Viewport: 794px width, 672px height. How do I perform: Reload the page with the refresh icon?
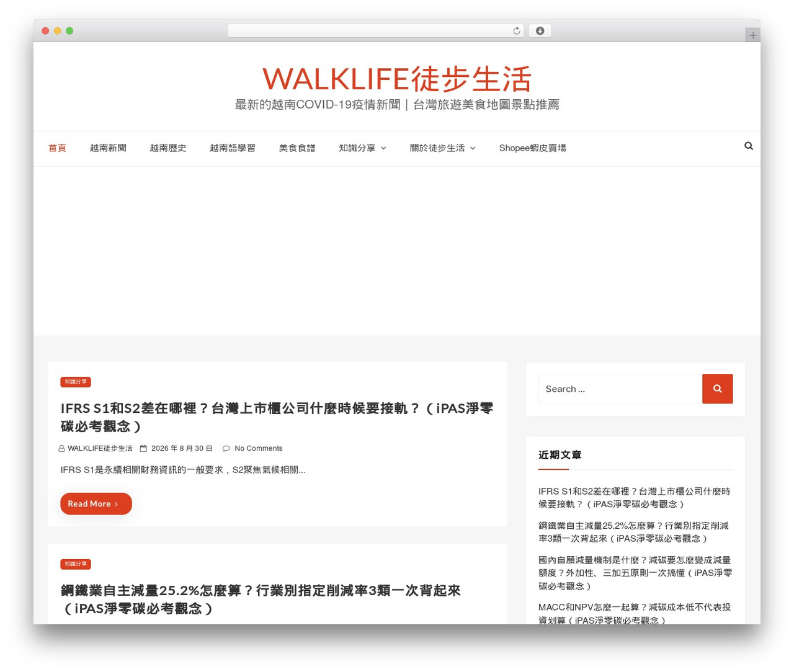click(517, 31)
